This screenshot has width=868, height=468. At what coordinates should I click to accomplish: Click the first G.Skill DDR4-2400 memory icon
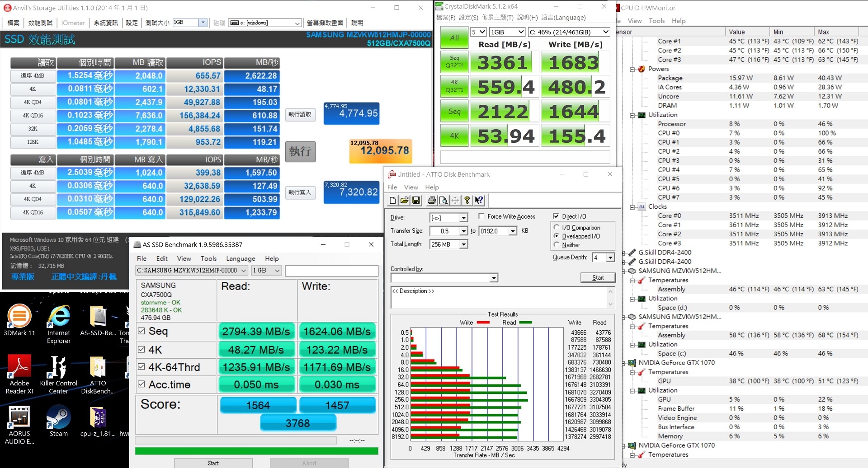coord(632,253)
